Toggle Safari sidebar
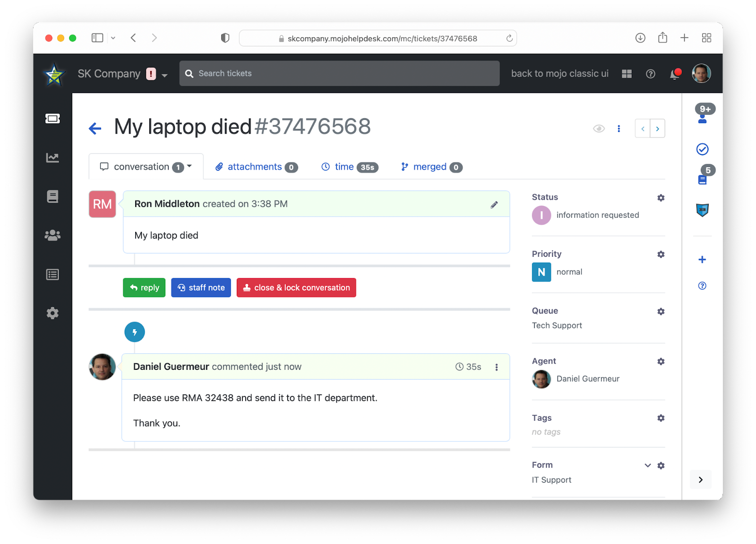Viewport: 756px width, 544px height. pos(97,38)
